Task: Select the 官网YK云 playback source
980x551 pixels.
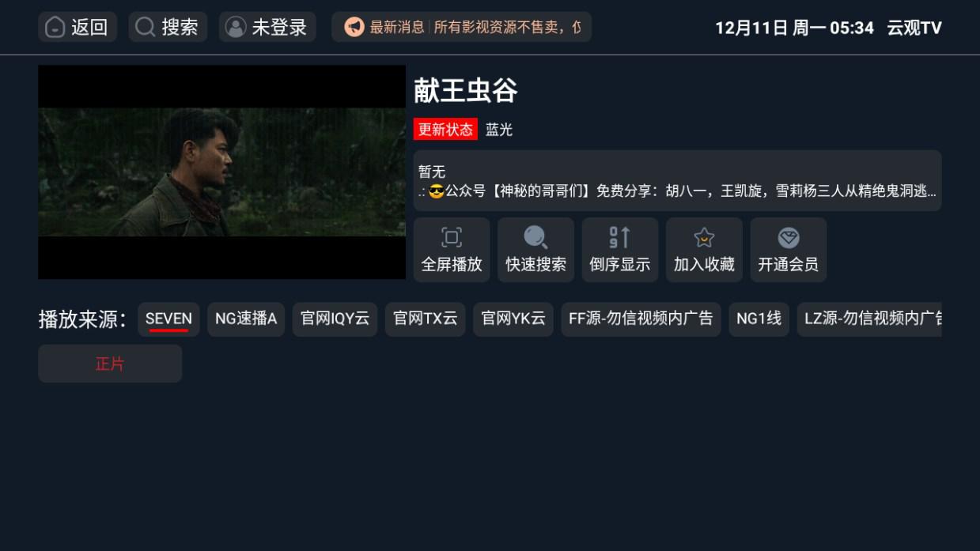Action: [513, 319]
